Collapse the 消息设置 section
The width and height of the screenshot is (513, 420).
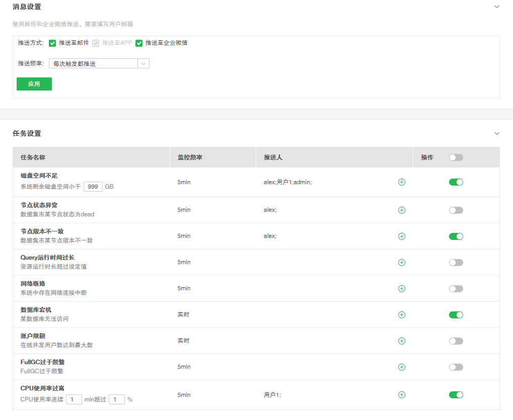click(497, 7)
